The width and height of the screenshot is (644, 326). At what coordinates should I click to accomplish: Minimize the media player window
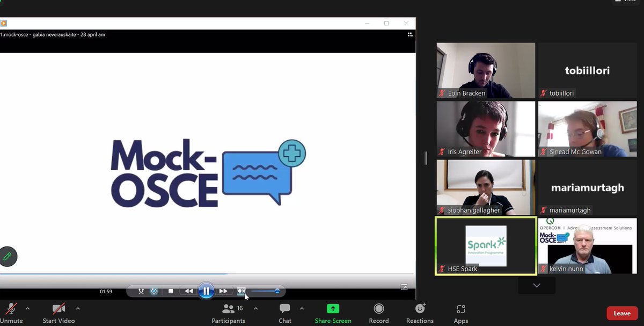[367, 23]
